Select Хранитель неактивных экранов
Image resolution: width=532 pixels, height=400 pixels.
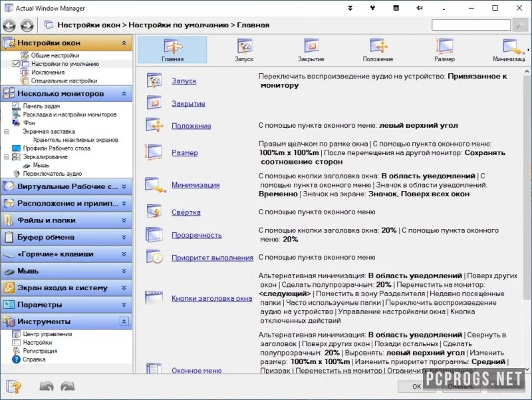[76, 140]
